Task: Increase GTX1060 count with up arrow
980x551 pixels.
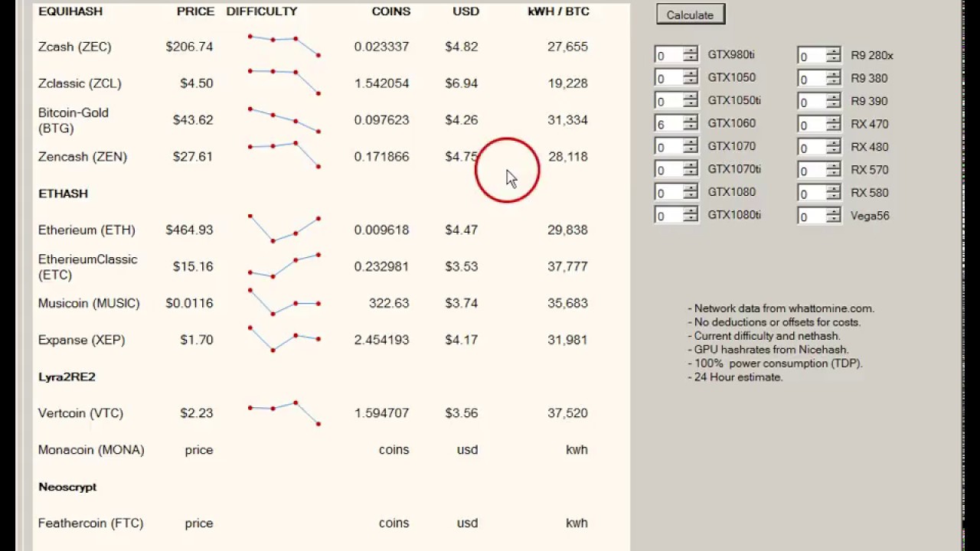Action: click(x=691, y=120)
